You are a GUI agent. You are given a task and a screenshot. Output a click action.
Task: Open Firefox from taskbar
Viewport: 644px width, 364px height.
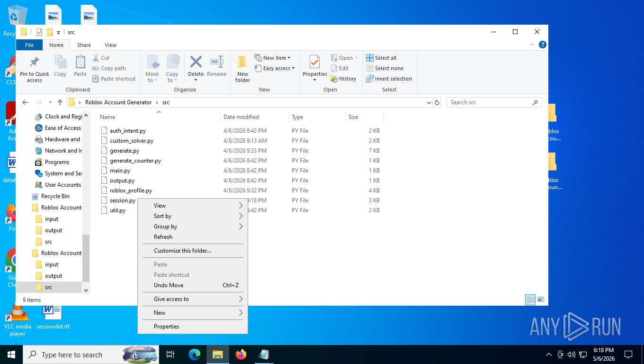[x=241, y=355]
